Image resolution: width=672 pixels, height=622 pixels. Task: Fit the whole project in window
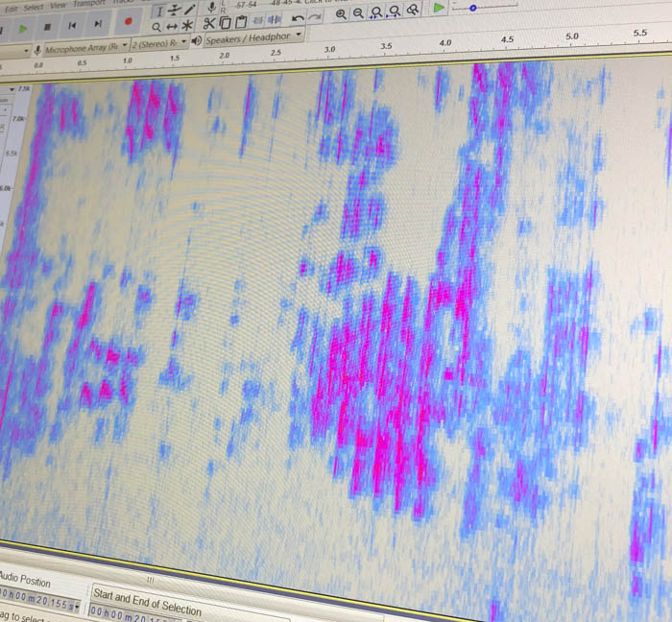395,12
